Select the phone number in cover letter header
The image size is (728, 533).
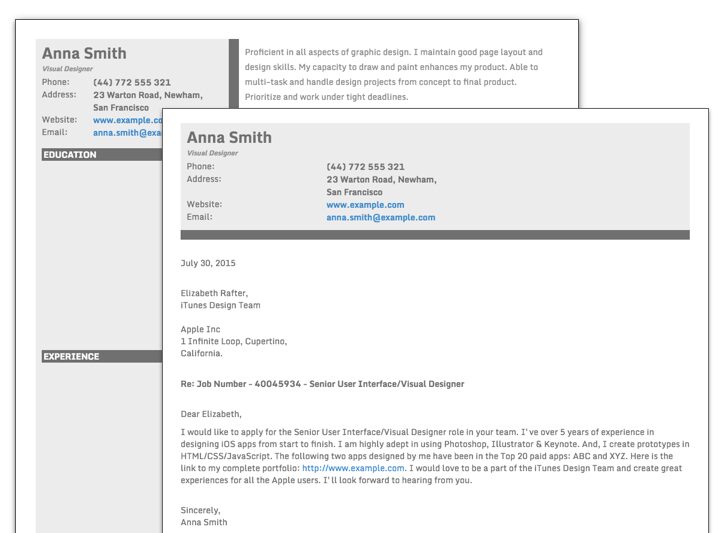coord(365,167)
